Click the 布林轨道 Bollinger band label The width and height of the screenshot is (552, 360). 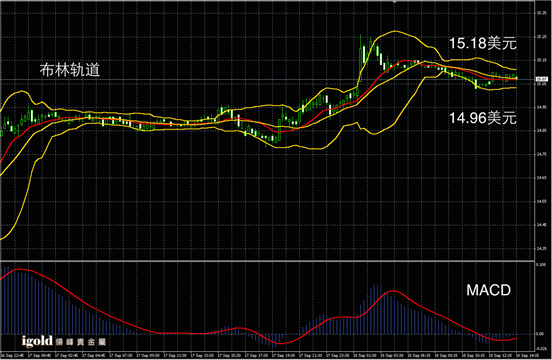70,70
